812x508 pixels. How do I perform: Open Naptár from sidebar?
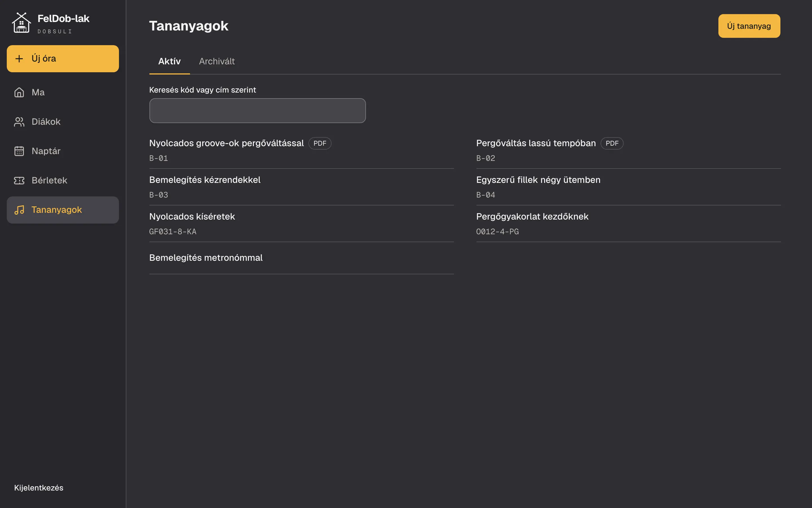[x=63, y=151]
